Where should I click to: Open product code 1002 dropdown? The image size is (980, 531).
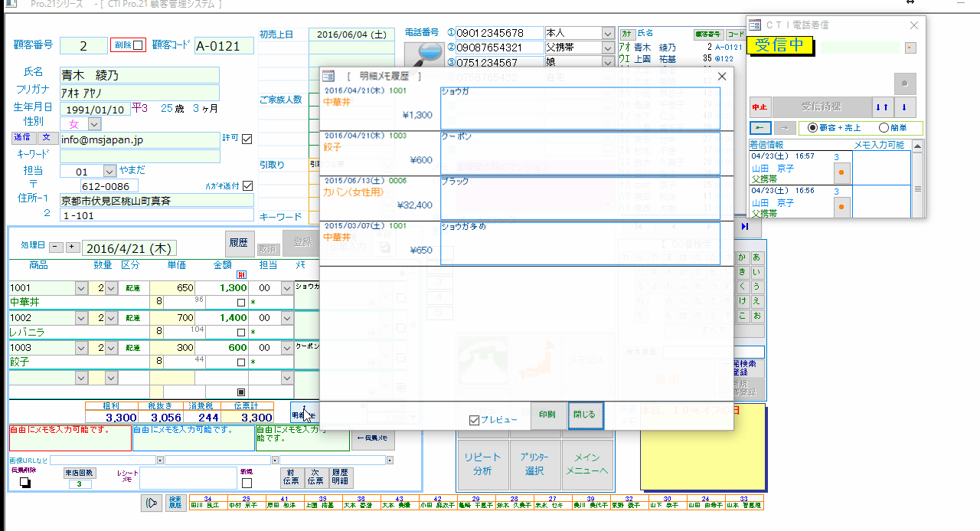(x=81, y=317)
